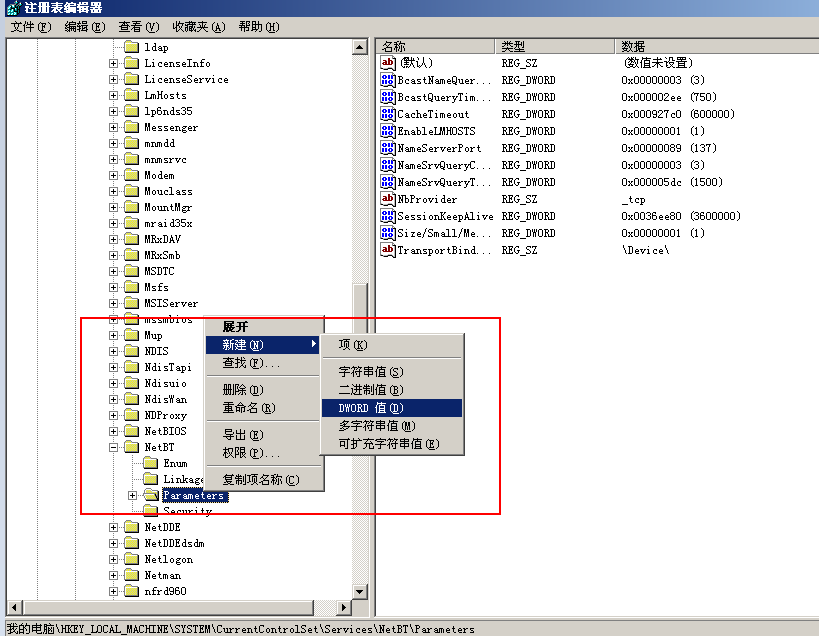819x636 pixels.
Task: Click the Registry Editor title bar icon
Action: 13,8
